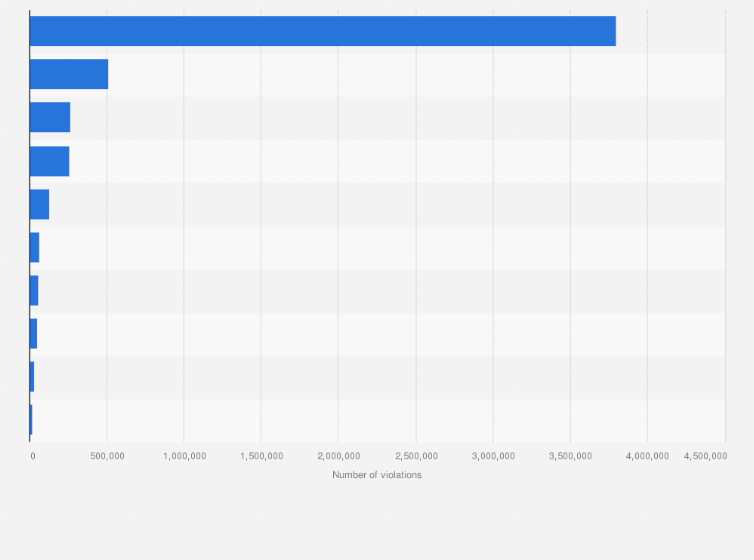
Task: Click the third bar from the top
Action: click(x=50, y=117)
